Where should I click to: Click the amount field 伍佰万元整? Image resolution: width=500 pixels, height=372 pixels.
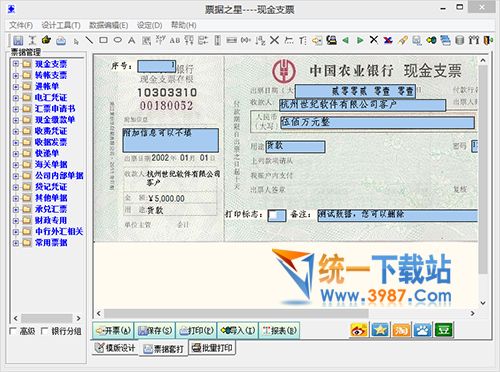[x=377, y=123]
